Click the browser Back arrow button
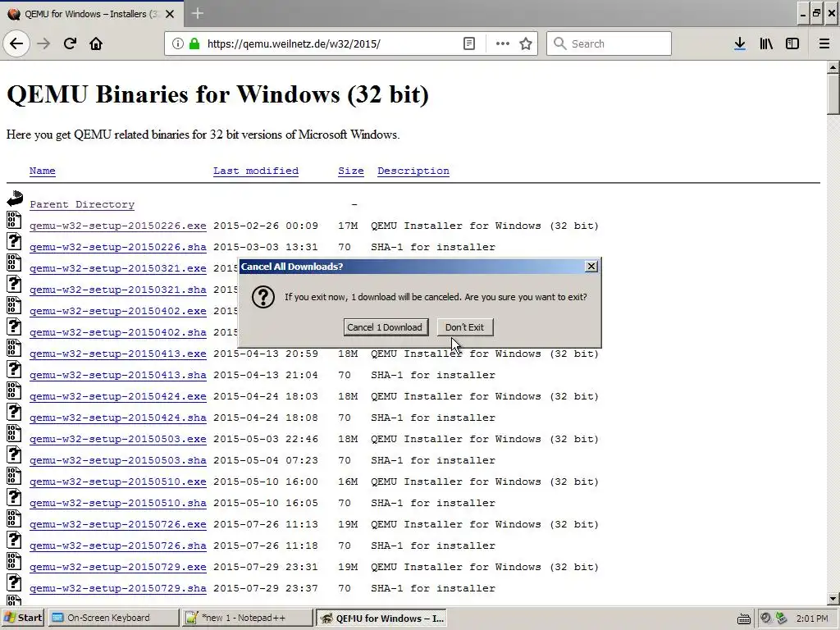The height and width of the screenshot is (630, 840). (16, 43)
